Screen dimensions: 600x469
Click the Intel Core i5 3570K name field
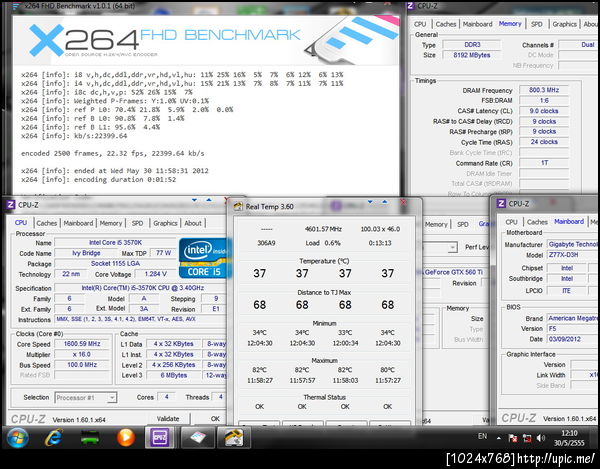[x=115, y=243]
